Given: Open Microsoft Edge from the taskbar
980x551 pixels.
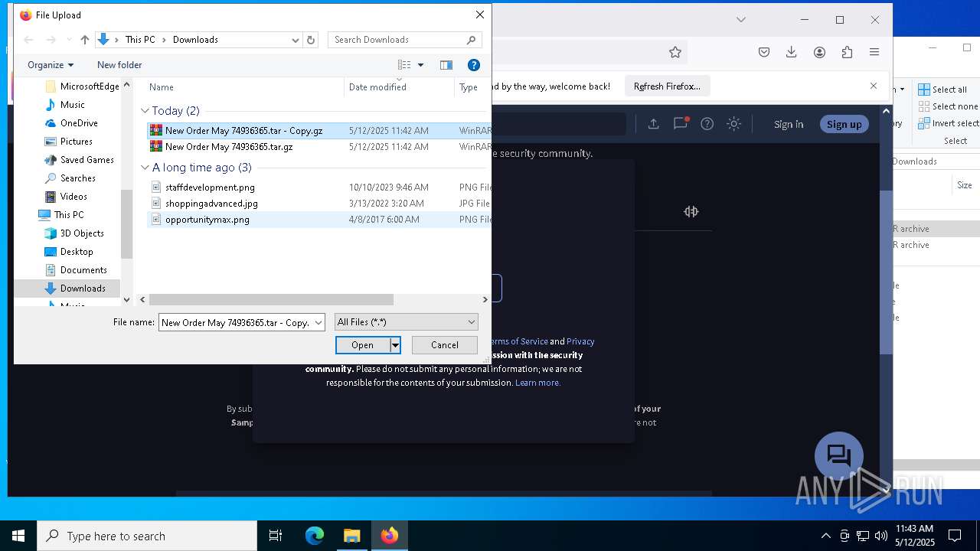Looking at the screenshot, I should coord(315,536).
